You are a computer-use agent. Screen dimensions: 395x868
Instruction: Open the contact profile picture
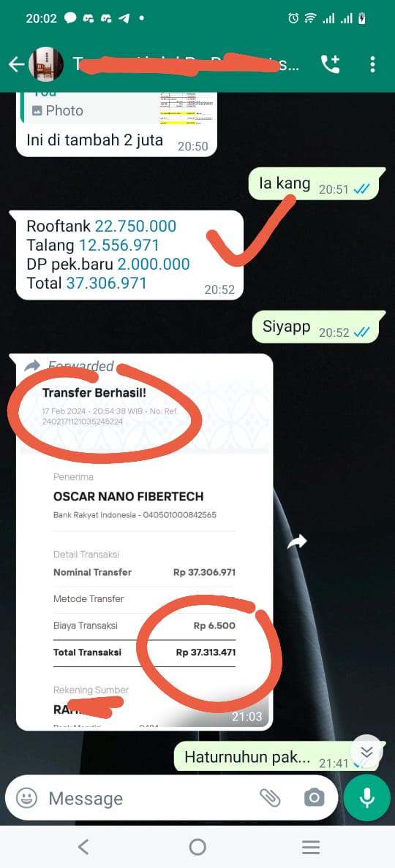(x=46, y=64)
